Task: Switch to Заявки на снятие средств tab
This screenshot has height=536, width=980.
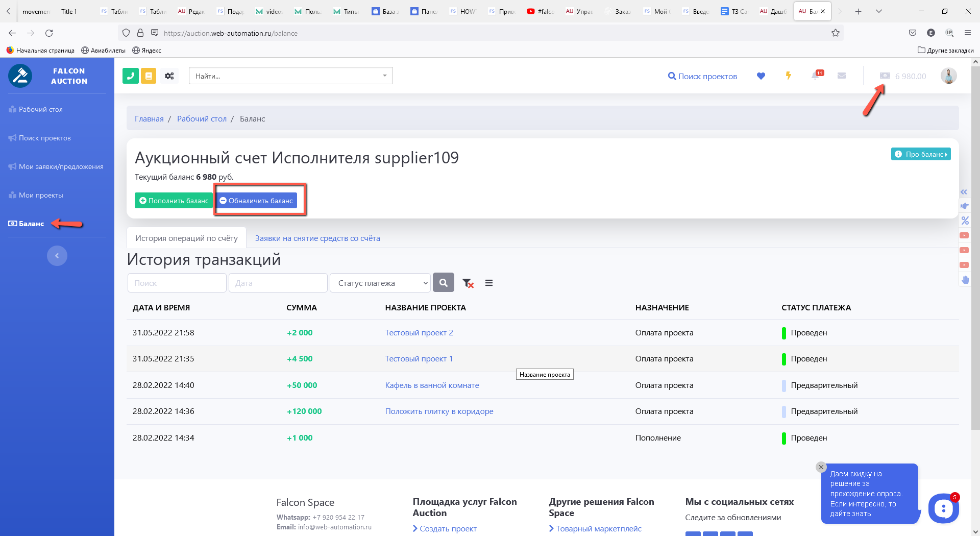Action: coord(317,238)
